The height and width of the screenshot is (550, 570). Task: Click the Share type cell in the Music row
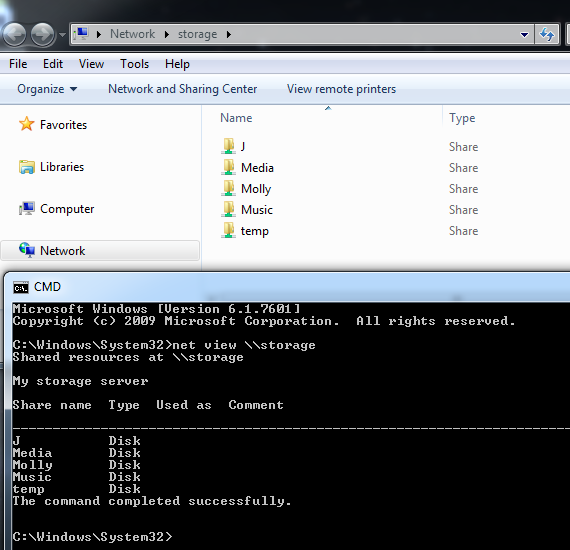click(x=463, y=210)
